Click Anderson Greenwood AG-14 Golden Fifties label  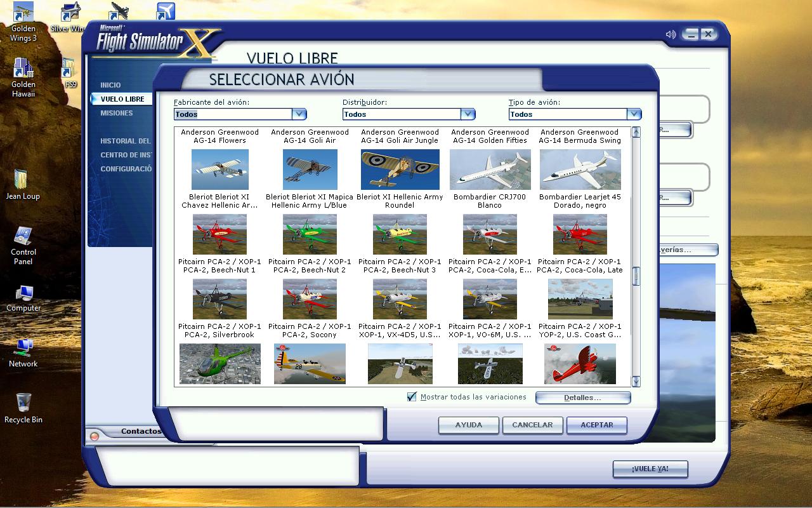click(490, 137)
